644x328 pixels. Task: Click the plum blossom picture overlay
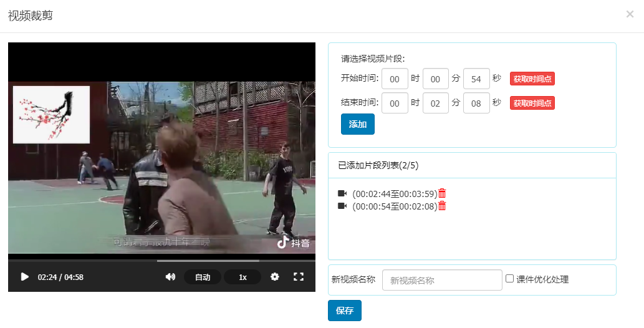51,115
